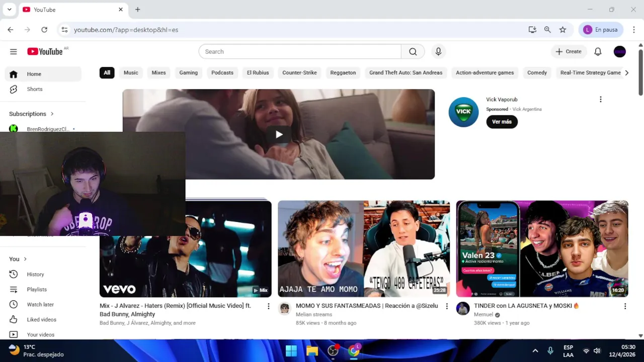644x362 pixels.
Task: Open the Vick channel logo
Action: point(463,112)
